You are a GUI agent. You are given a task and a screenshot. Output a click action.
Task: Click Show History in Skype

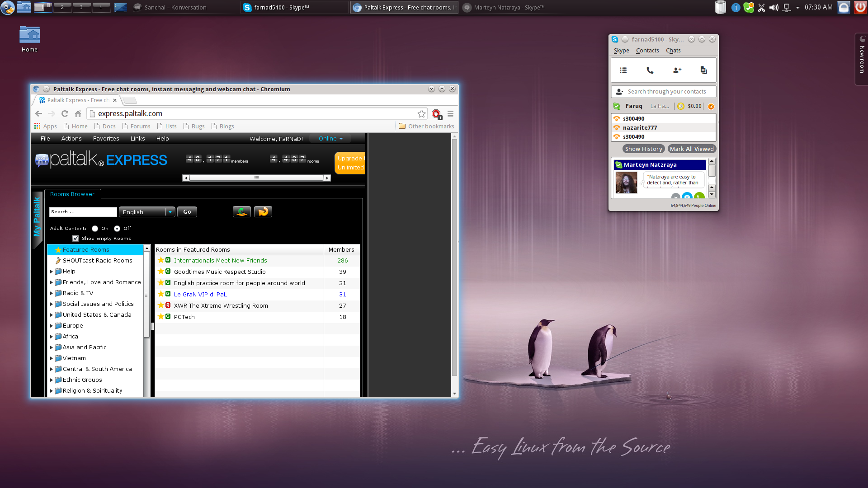[x=643, y=149]
